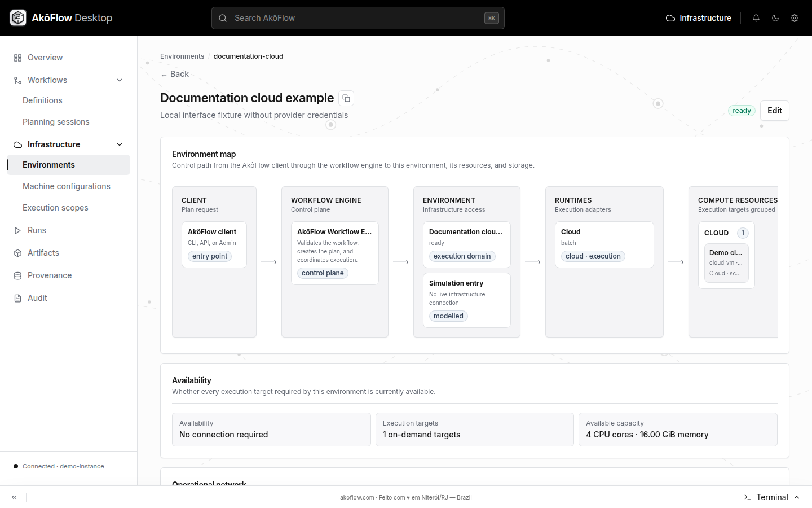The width and height of the screenshot is (812, 508).
Task: Click the Audit document icon
Action: [17, 298]
